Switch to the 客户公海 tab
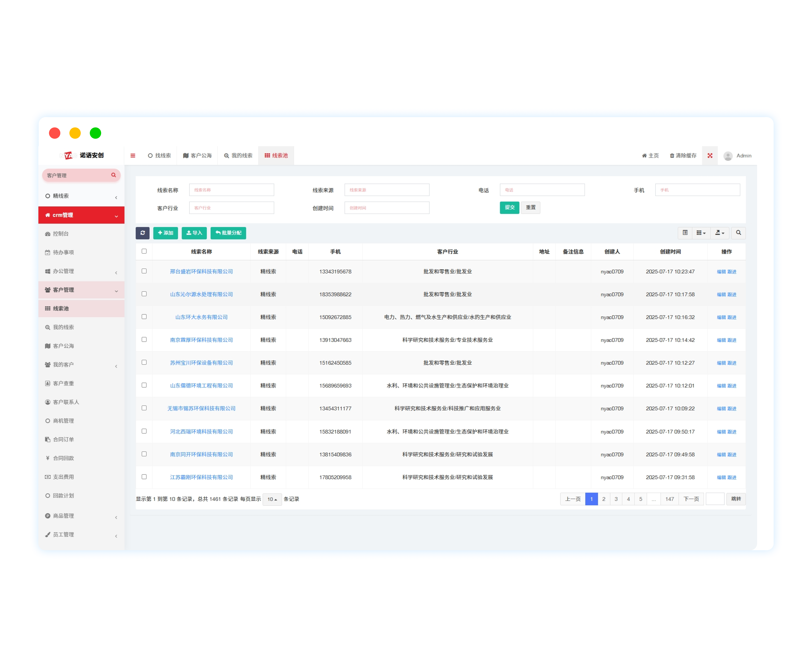Screen dimensions: 812x667 click(x=197, y=156)
